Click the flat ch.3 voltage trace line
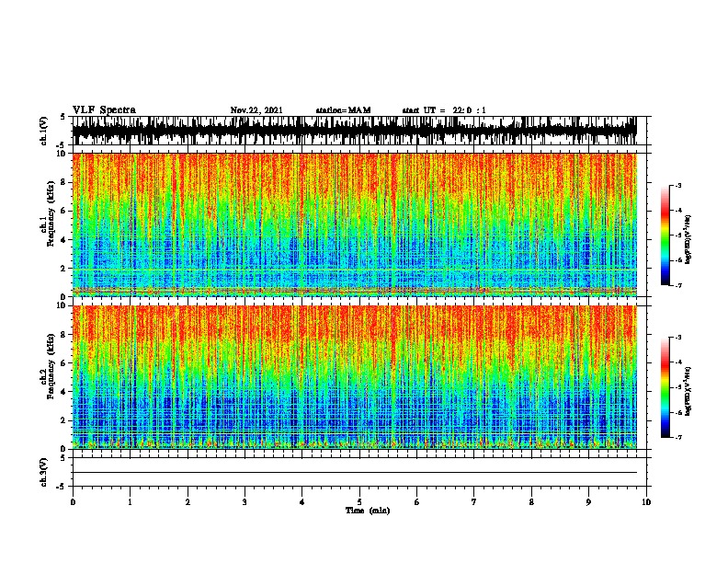This screenshot has width=728, height=563. (354, 473)
